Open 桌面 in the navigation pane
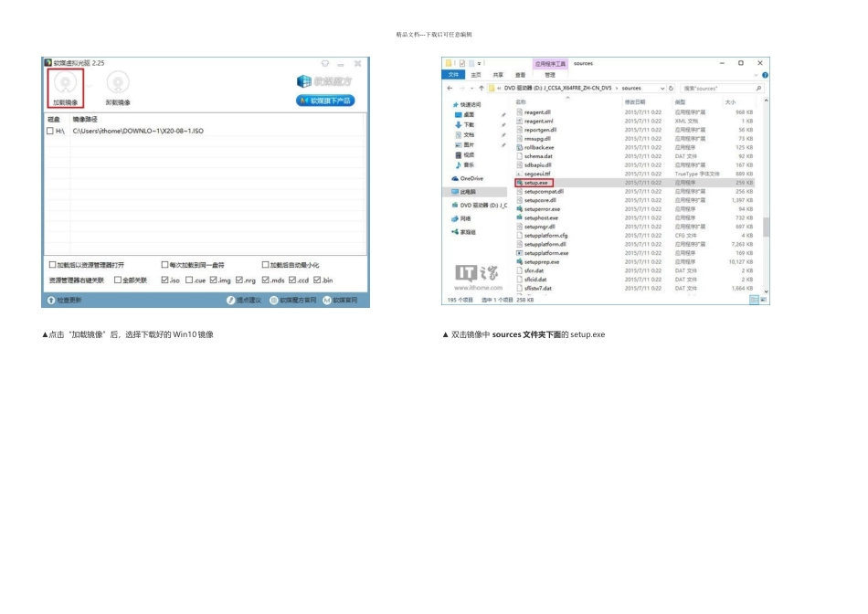The height and width of the screenshot is (614, 868). pyautogui.click(x=464, y=114)
